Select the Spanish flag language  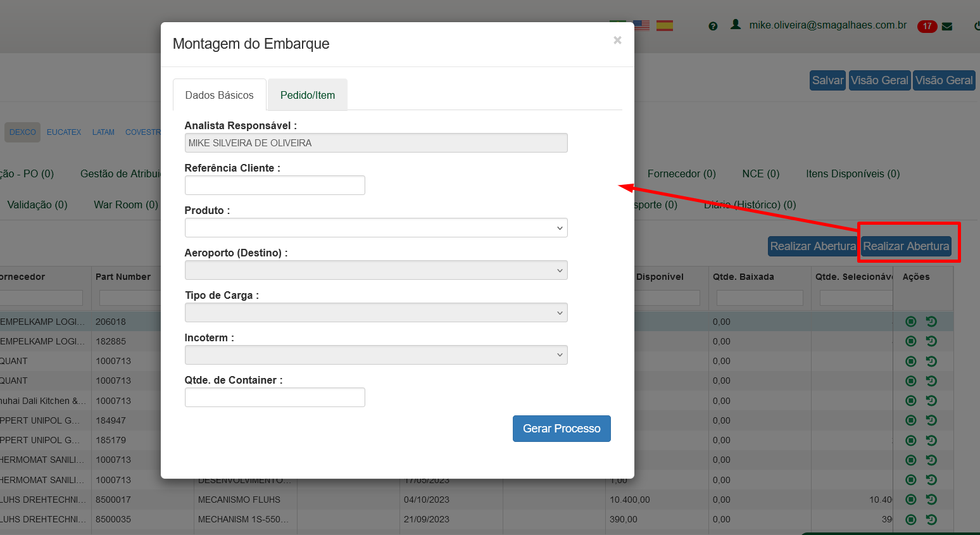[665, 25]
